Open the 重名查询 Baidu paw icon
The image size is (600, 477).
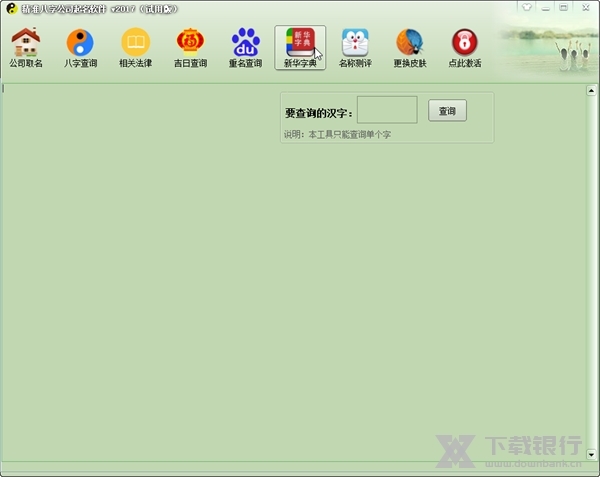[245, 47]
